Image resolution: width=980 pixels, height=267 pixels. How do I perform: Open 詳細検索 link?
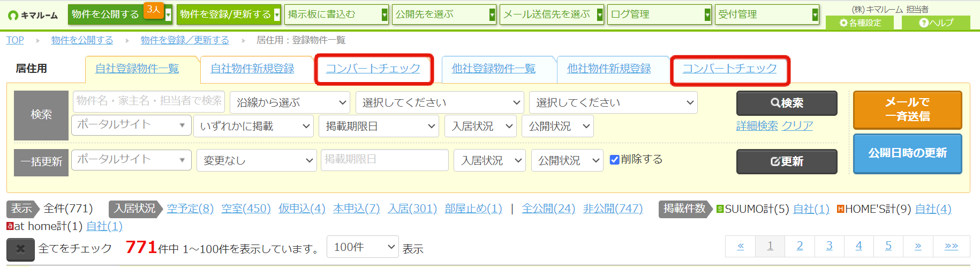coord(757,126)
